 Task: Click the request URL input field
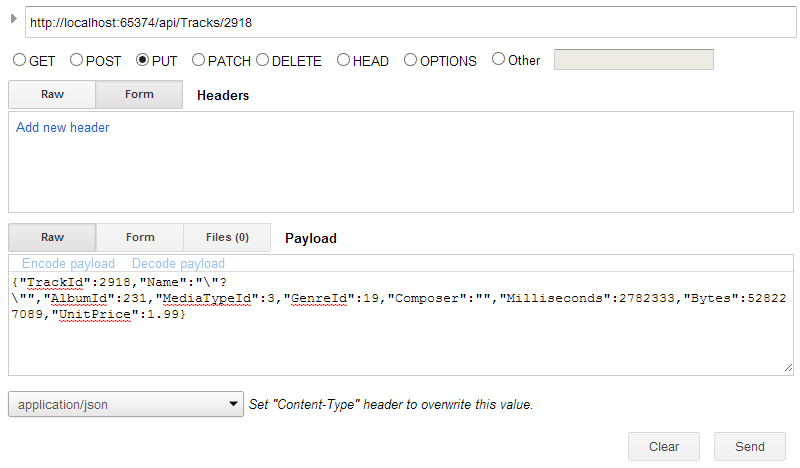click(x=411, y=22)
